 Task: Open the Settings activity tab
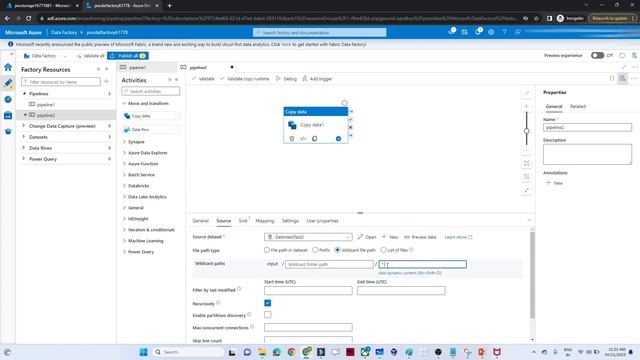290,221
